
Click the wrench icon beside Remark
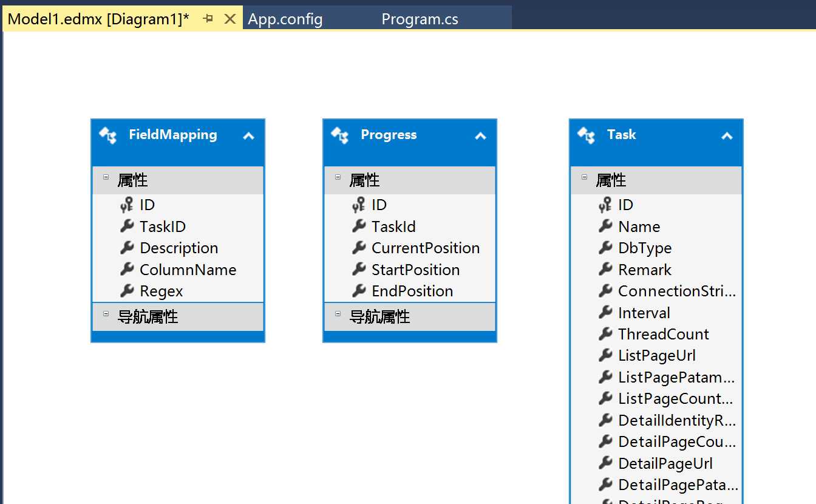(x=605, y=270)
